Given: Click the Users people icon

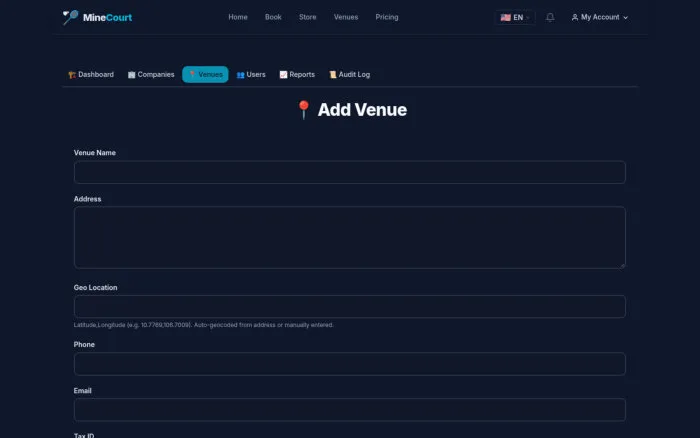Looking at the screenshot, I should click(240, 75).
